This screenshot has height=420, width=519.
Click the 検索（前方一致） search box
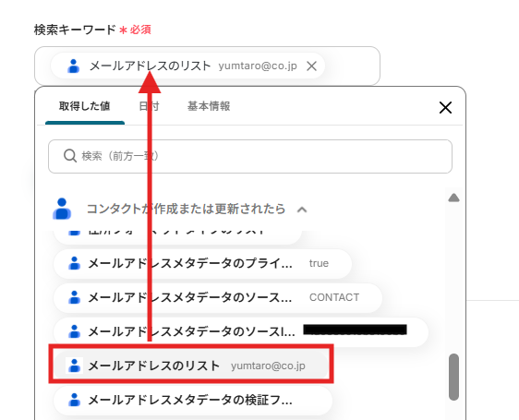coord(250,156)
